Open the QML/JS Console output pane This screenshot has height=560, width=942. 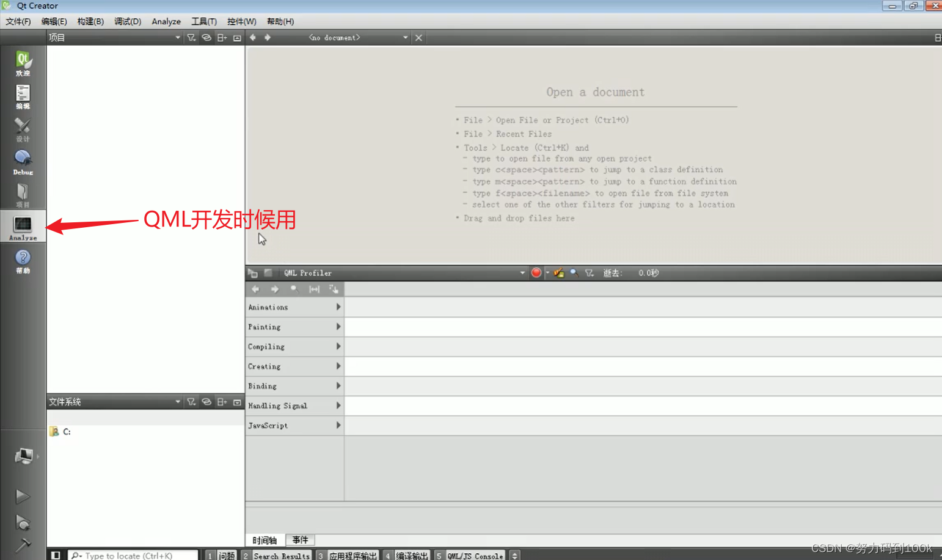click(475, 555)
